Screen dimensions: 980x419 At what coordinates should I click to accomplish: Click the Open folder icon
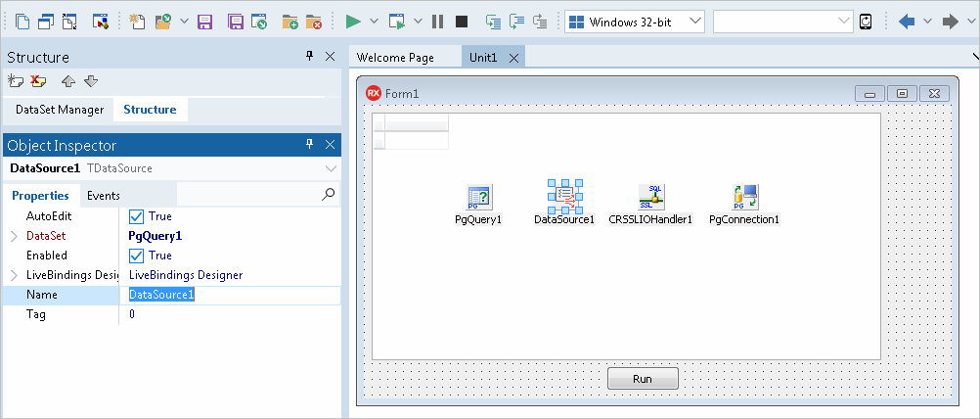(163, 22)
